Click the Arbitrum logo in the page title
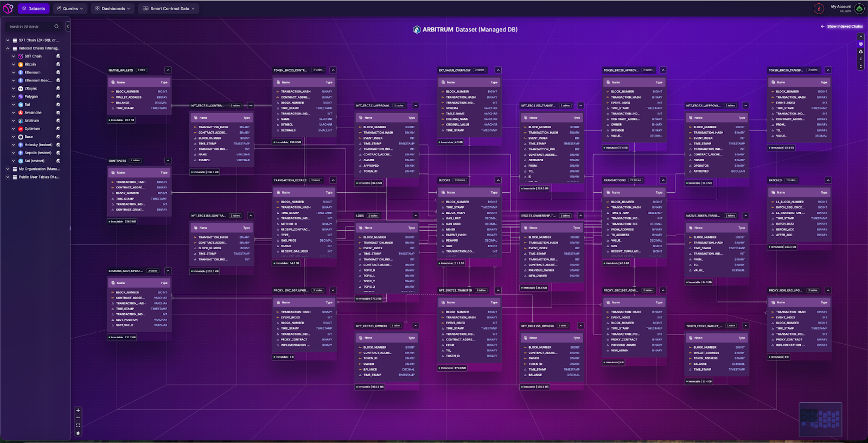 417,30
